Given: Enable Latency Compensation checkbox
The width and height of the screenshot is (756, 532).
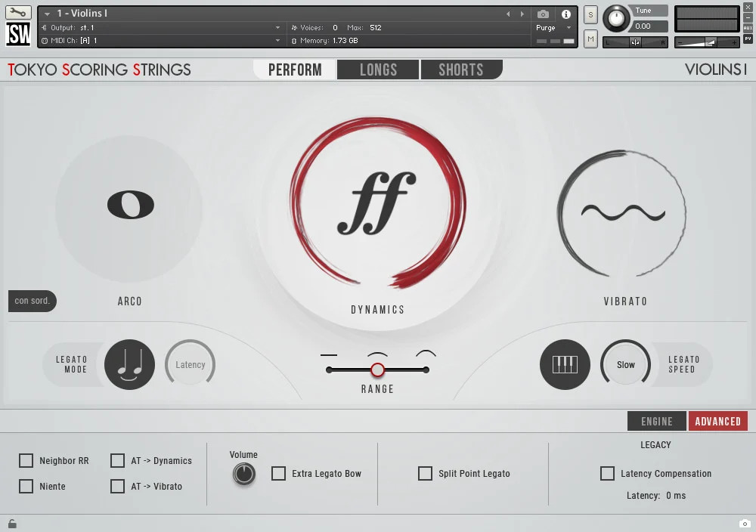Looking at the screenshot, I should 608,473.
